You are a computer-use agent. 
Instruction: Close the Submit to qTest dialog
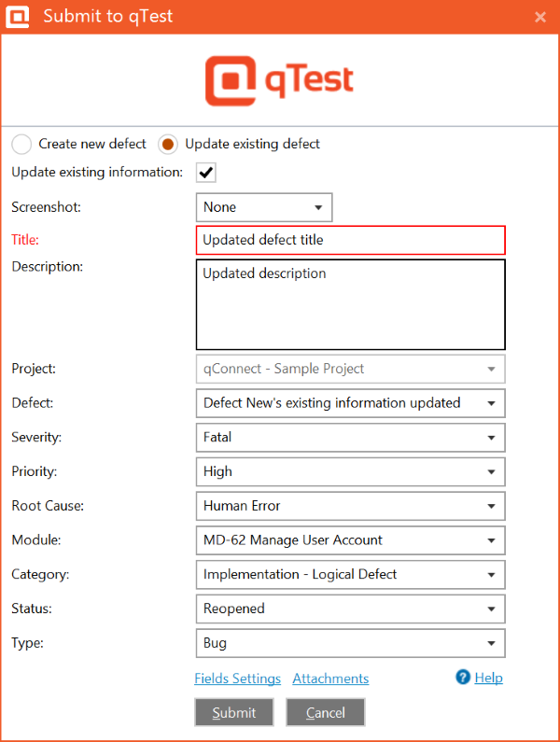click(x=540, y=18)
